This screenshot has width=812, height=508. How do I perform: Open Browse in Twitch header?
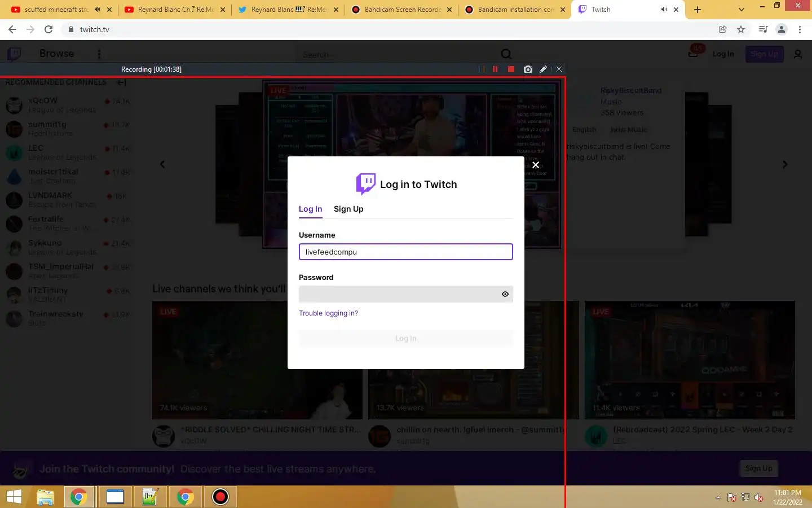(56, 54)
